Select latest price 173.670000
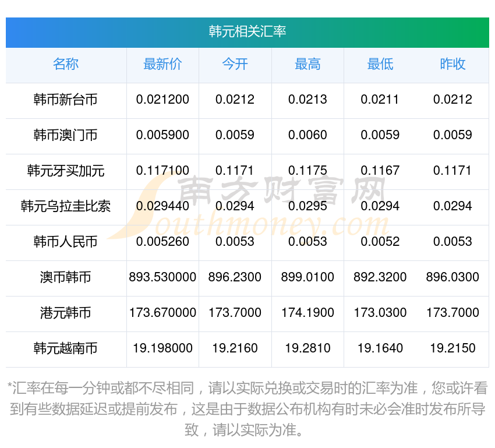 tap(162, 313)
